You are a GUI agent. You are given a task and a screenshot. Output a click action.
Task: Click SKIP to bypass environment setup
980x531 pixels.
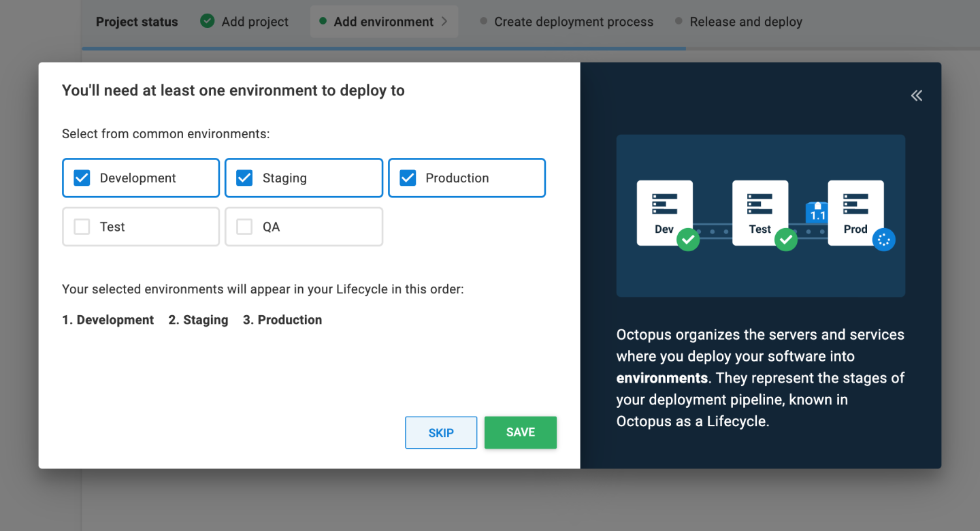(x=440, y=432)
